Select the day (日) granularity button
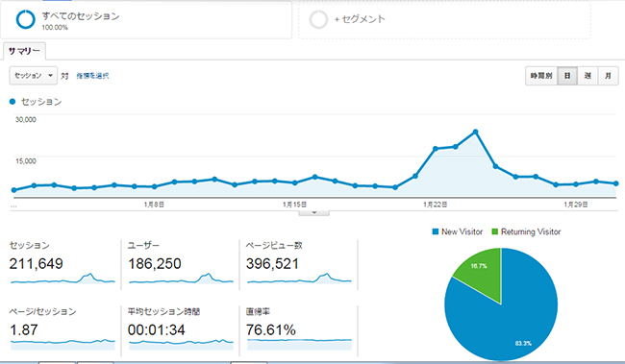Viewport: 625px width, 364px height. coord(567,76)
